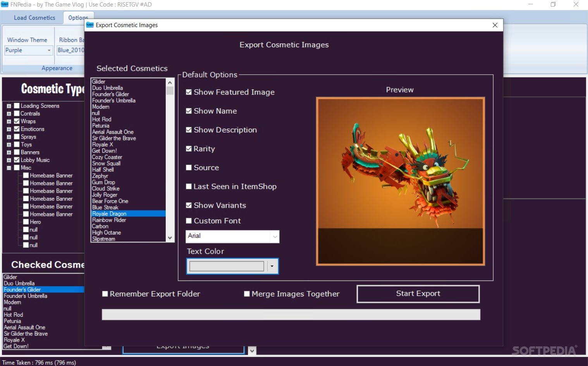Close the Export Cosmetic Images dialog
Image resolution: width=588 pixels, height=366 pixels.
[495, 25]
